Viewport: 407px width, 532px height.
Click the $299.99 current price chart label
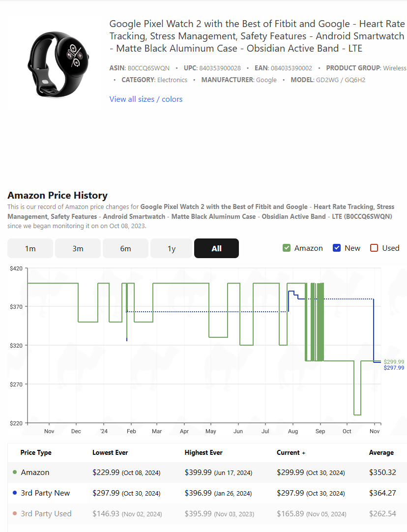pyautogui.click(x=394, y=362)
